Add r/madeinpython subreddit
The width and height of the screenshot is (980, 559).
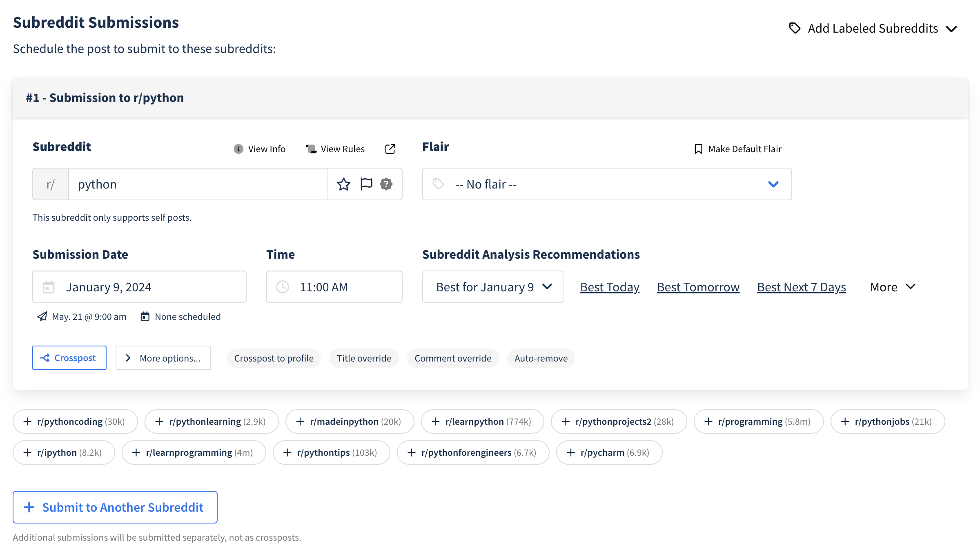(x=350, y=421)
